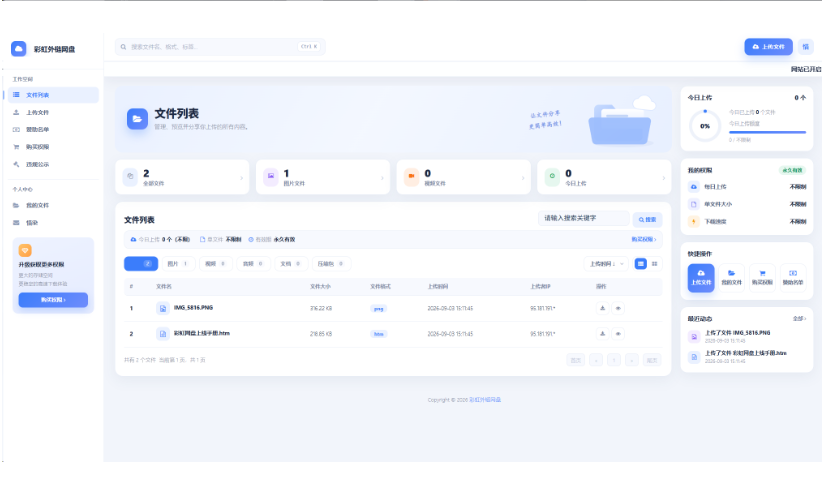Click the 今日上传额度 progress bar
This screenshot has height=490, width=822.
click(x=767, y=132)
